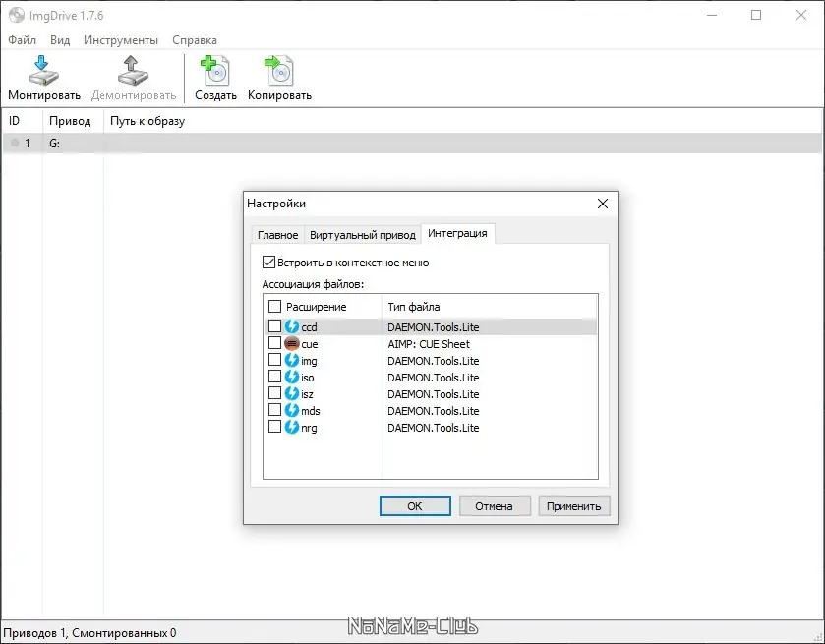
Task: Switch to the Виртуальный привод tab
Action: point(363,235)
